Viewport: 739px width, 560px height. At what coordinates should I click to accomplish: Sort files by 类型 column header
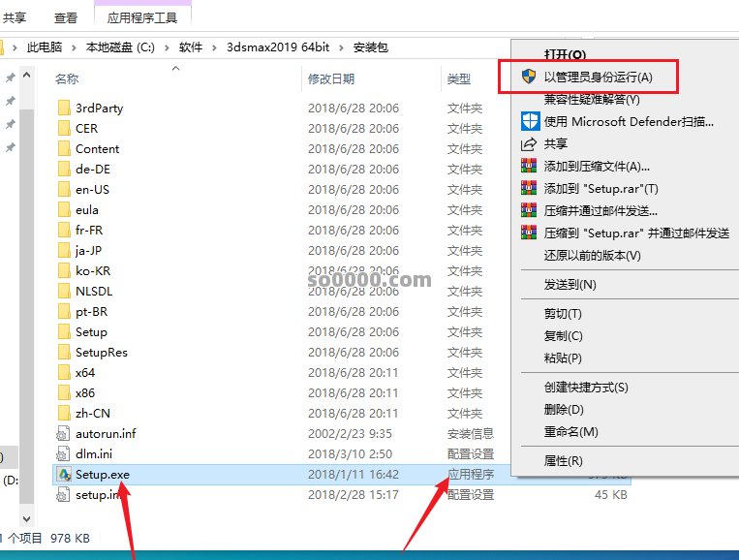pyautogui.click(x=458, y=78)
